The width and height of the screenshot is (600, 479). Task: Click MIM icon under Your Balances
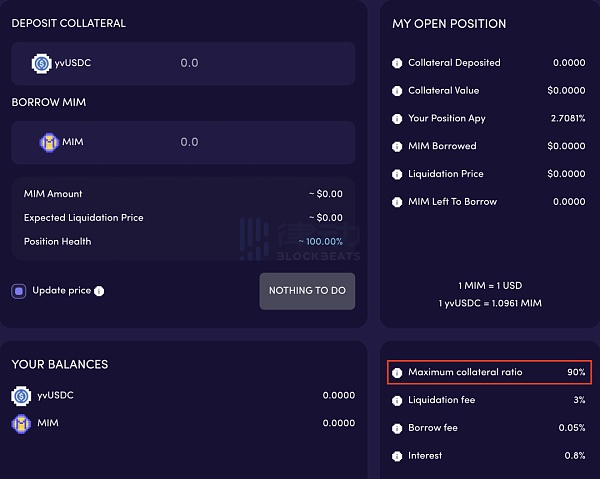click(x=20, y=424)
